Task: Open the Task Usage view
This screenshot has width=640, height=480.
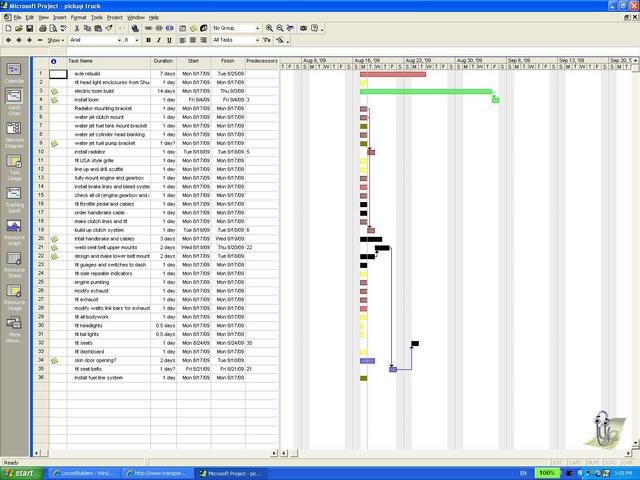Action: click(x=15, y=165)
